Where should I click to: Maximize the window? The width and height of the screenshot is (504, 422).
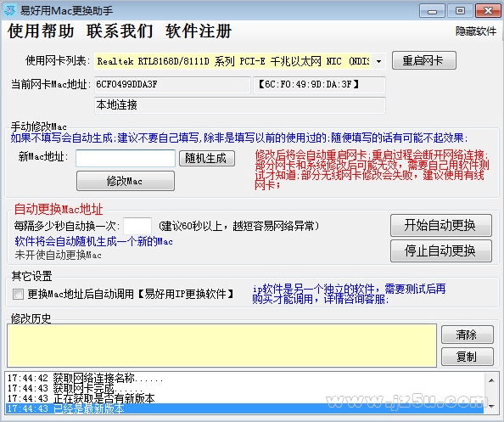pyautogui.click(x=460, y=11)
